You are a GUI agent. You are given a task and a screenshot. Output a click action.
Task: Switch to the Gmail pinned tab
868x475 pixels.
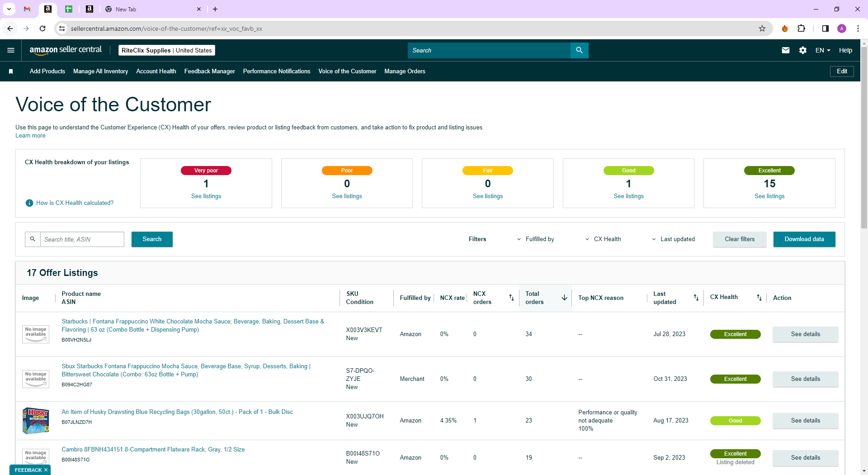27,9
